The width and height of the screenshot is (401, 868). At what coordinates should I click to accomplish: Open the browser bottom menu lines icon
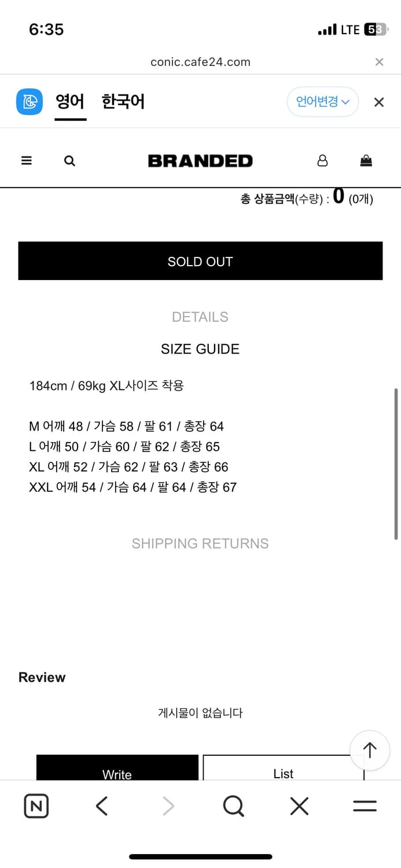coord(365,806)
